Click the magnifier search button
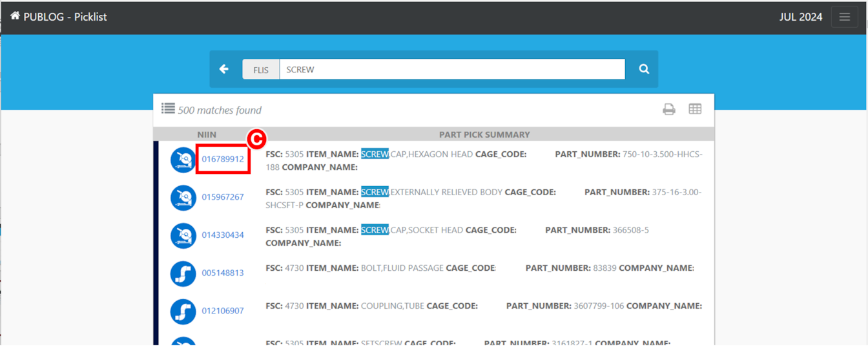The height and width of the screenshot is (349, 868). tap(644, 69)
